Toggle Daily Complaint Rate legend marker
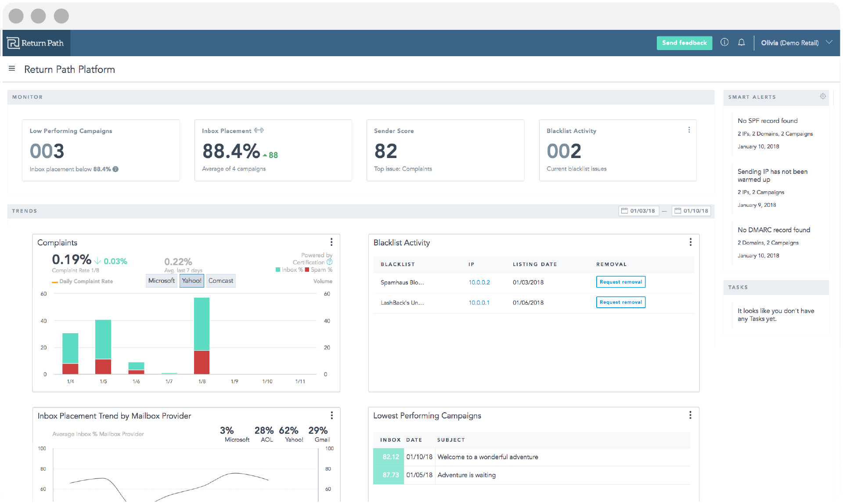The height and width of the screenshot is (504, 843). (55, 282)
